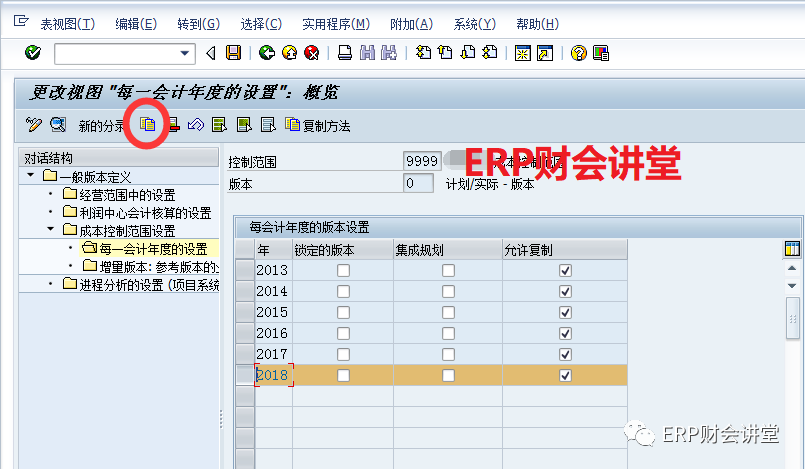Viewport: 805px width, 469px height.
Task: Click the 复制方法 button
Action: pyautogui.click(x=318, y=125)
